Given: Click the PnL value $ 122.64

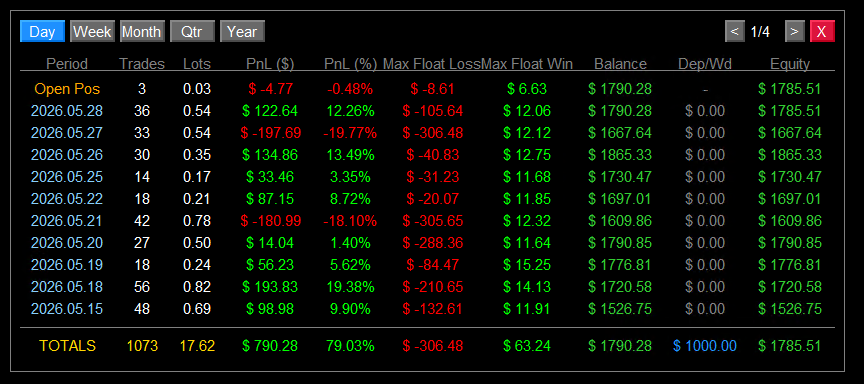Looking at the screenshot, I should coord(270,111).
